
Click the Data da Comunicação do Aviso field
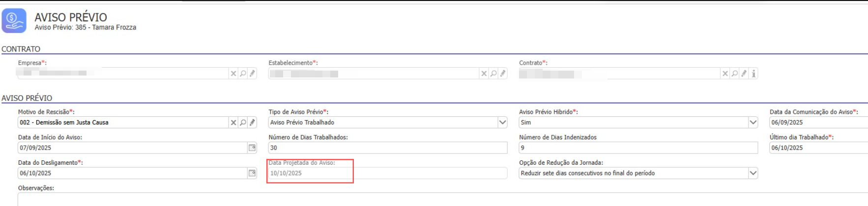pos(818,123)
